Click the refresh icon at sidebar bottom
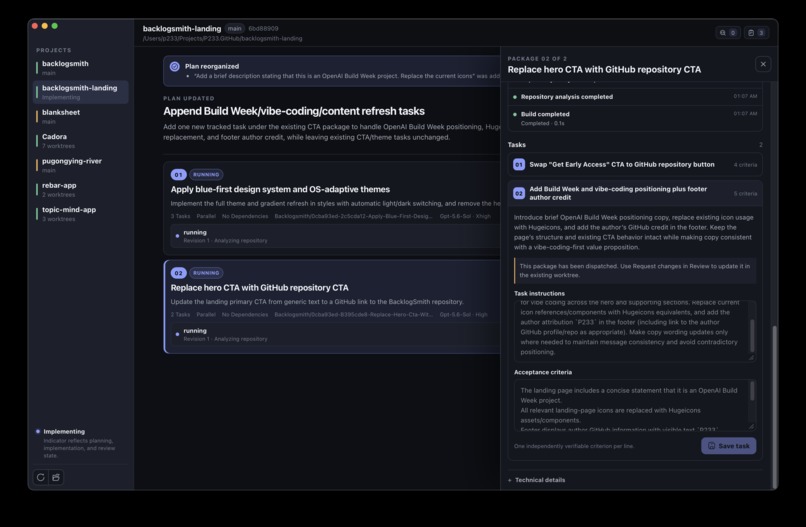This screenshot has width=806, height=527. tap(41, 477)
